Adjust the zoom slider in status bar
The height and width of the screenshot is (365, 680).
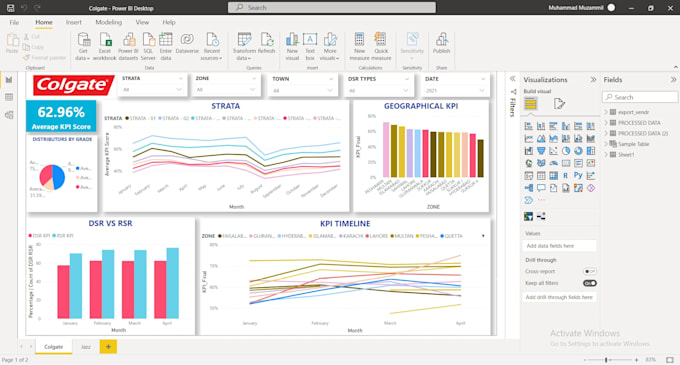pos(606,360)
